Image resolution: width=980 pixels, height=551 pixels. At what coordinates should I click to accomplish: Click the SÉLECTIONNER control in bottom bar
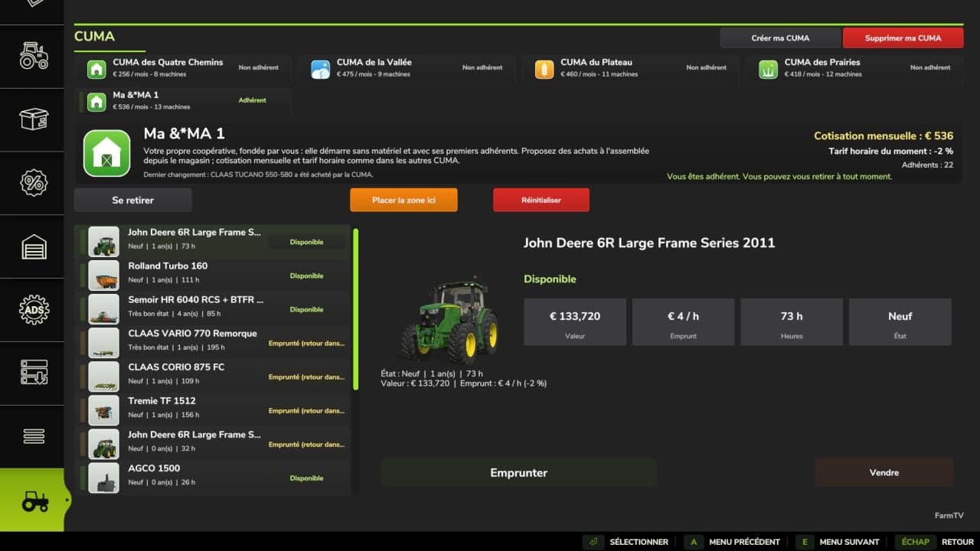[x=626, y=542]
